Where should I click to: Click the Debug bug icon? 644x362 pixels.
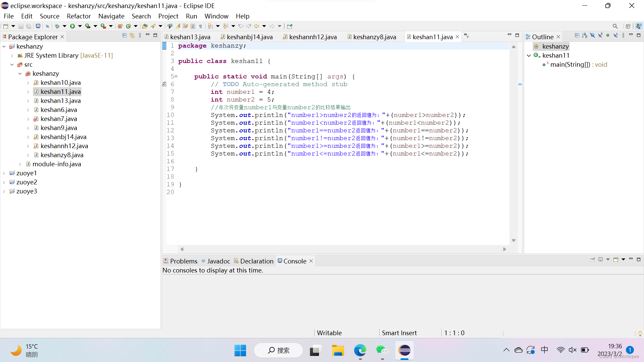click(x=57, y=26)
